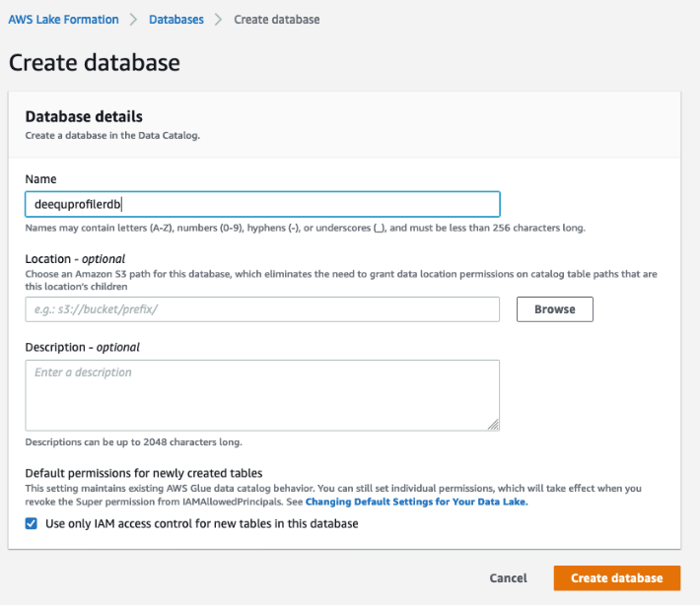
Task: Cancel the database creation
Action: 508,578
